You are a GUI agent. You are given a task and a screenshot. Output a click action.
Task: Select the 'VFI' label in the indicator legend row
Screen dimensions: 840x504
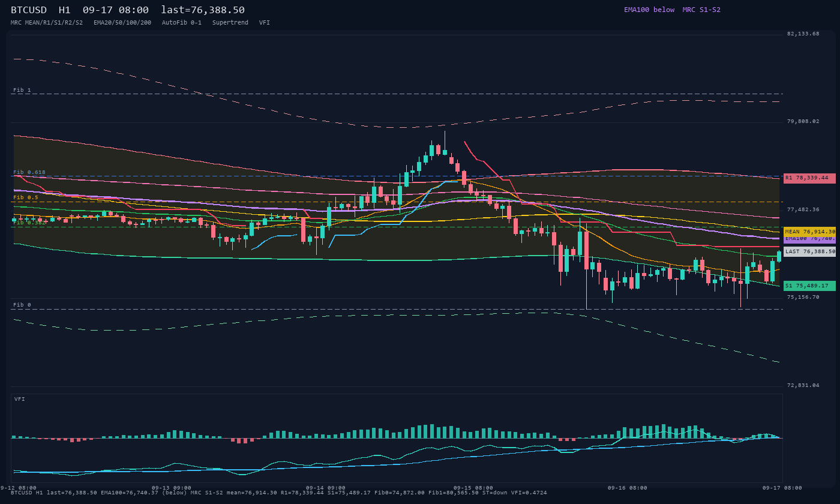265,22
